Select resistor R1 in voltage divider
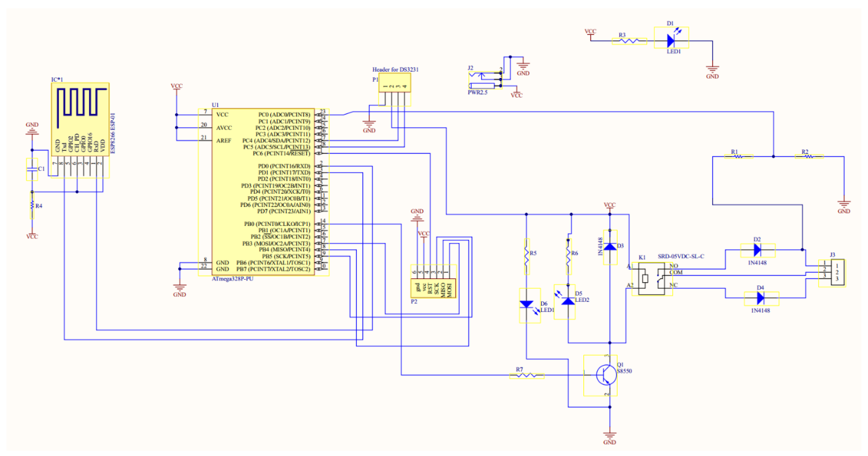Viewport: 868px width, 456px height. click(x=738, y=156)
